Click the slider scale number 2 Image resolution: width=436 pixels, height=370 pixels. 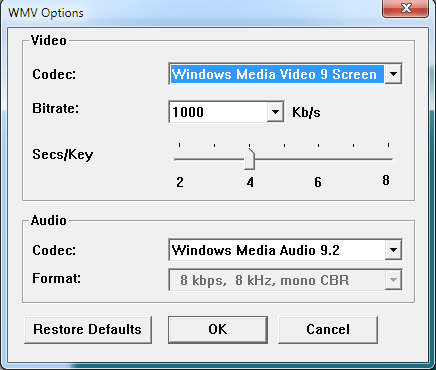tap(180, 182)
